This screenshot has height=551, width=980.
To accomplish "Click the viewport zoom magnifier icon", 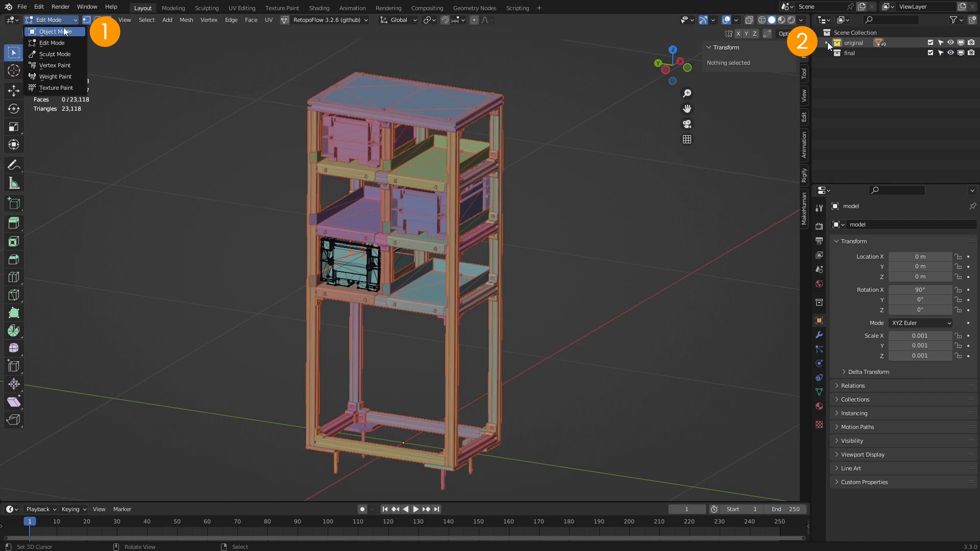I will [688, 93].
